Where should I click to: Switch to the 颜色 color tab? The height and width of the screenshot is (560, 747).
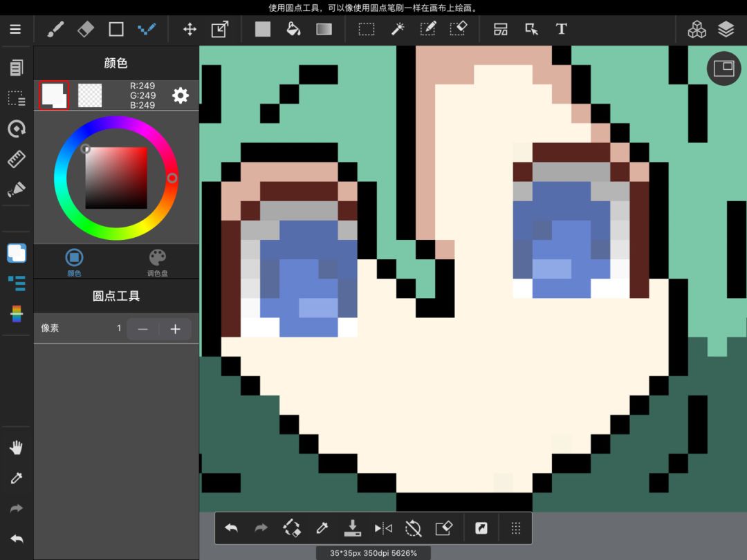[x=74, y=263]
